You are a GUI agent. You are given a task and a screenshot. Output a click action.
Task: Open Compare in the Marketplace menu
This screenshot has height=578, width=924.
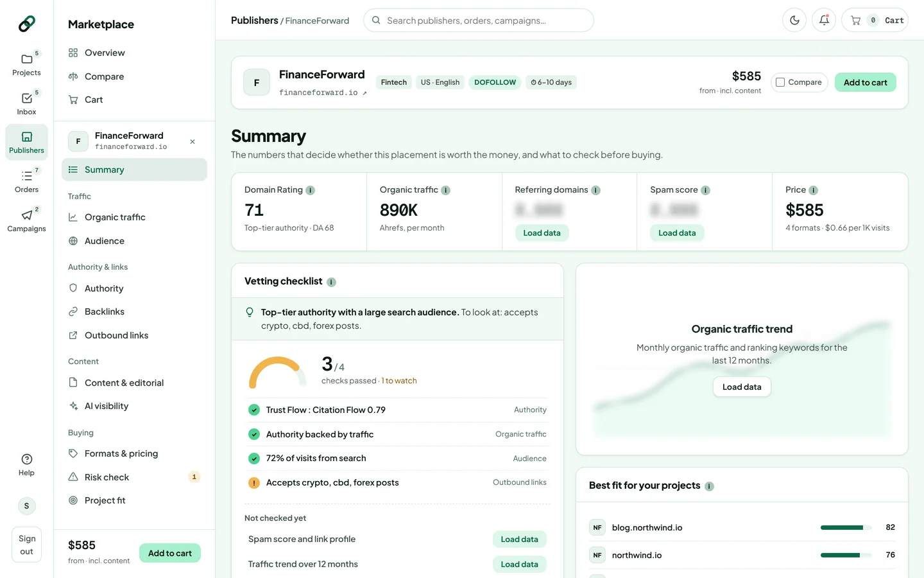134,76
